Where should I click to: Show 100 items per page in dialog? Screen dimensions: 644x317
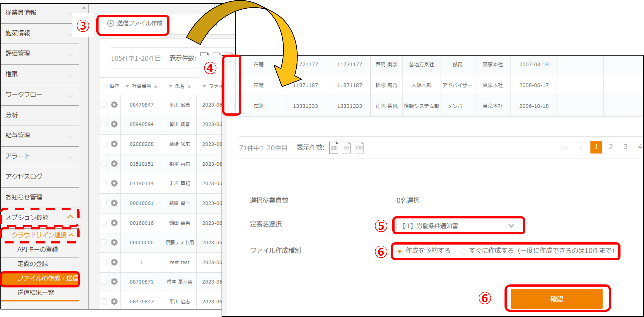(359, 148)
